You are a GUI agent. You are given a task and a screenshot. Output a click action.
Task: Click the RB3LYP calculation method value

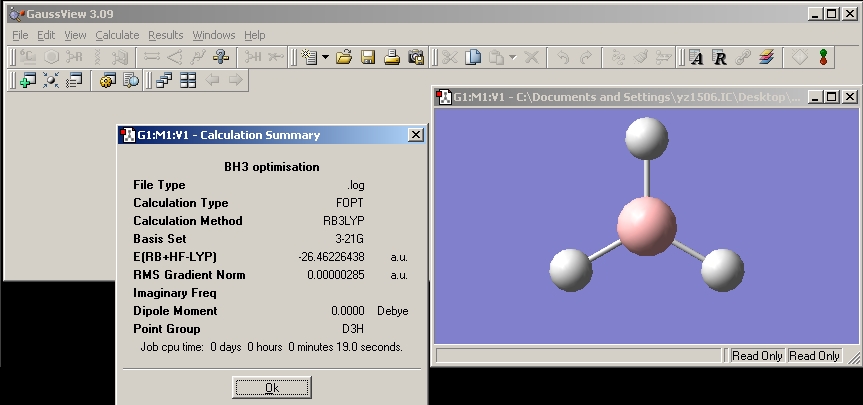click(343, 221)
